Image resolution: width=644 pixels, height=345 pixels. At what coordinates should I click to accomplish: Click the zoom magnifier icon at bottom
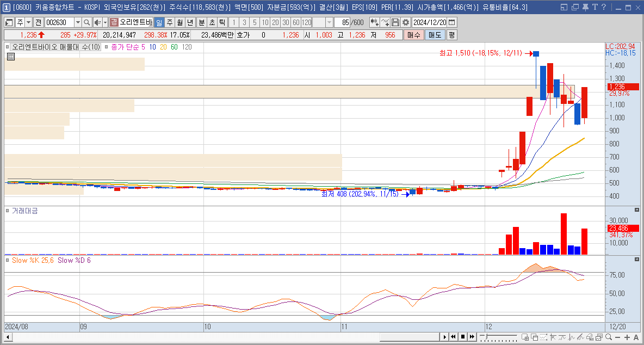click(x=608, y=337)
